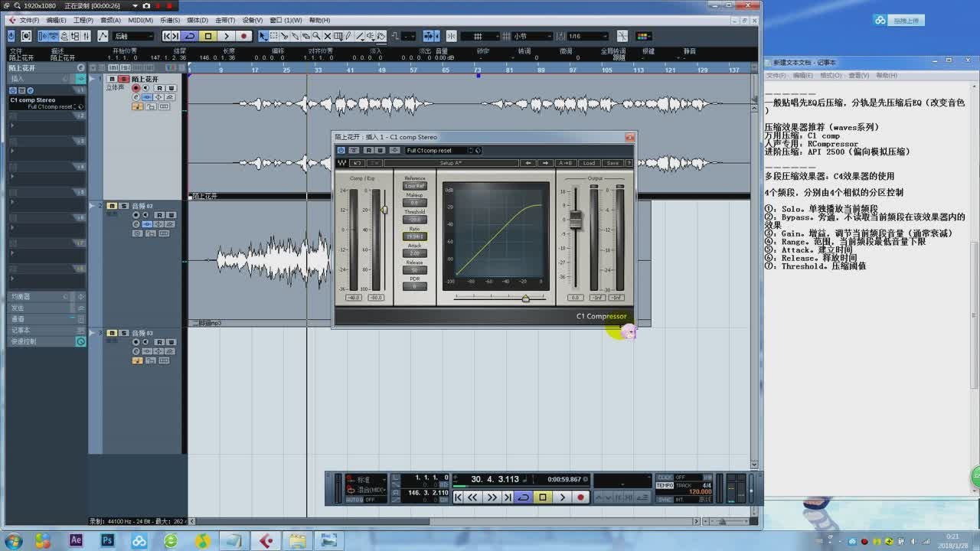Select the line draw tool
This screenshot has width=980, height=551.
[359, 36]
